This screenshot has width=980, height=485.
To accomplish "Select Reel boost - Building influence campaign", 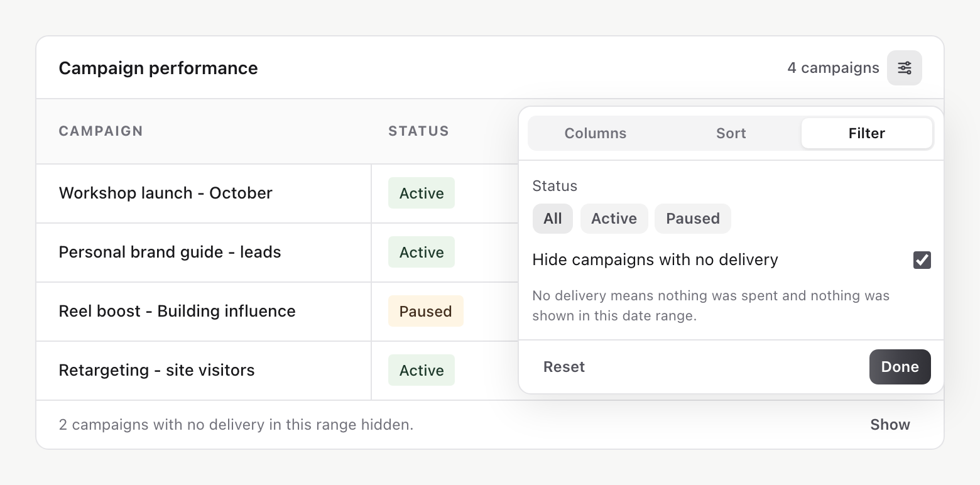I will click(x=177, y=311).
